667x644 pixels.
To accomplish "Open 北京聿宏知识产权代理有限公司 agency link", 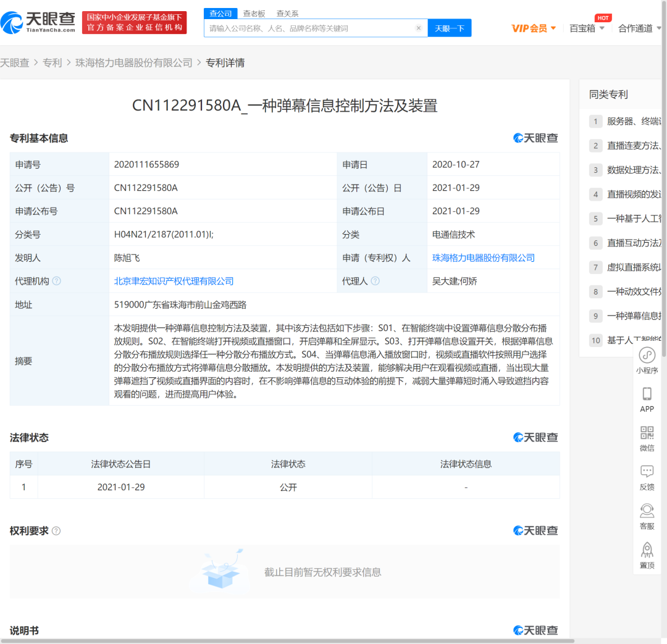I will (x=174, y=281).
